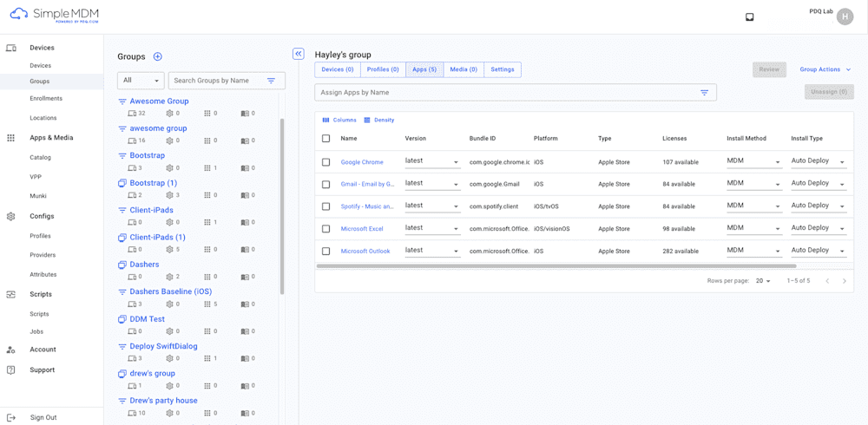Check the Google Chrome row checkbox
This screenshot has width=868, height=425.
pos(326,162)
